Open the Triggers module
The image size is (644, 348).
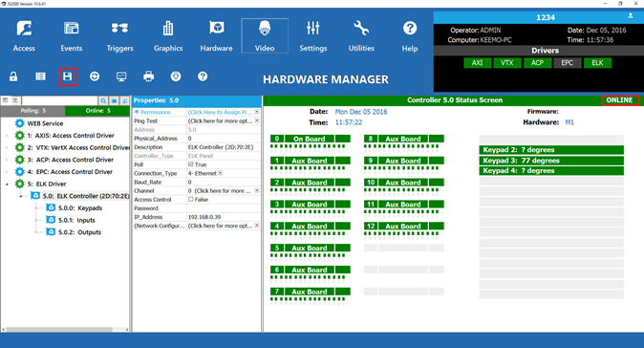click(119, 36)
